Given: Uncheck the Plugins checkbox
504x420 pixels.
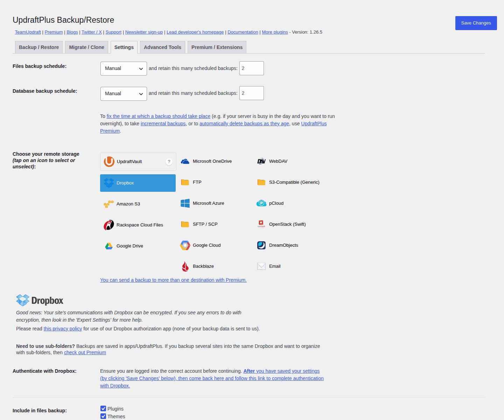Looking at the screenshot, I should [x=103, y=408].
